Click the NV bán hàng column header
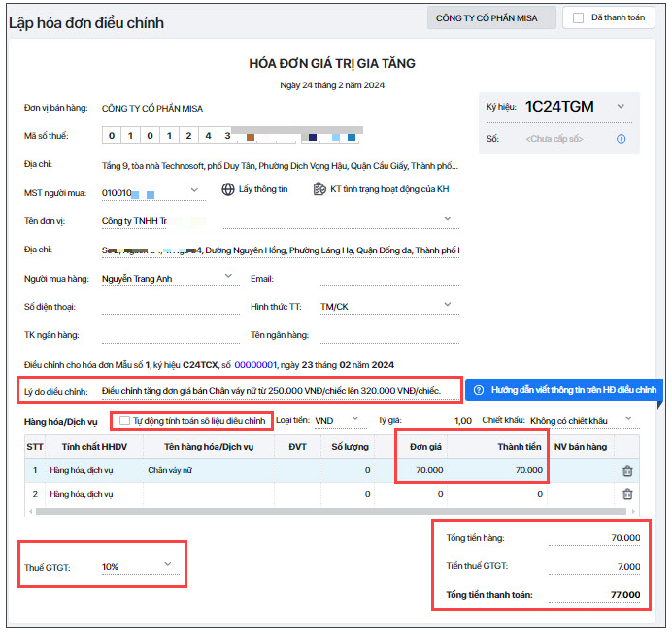This screenshot has height=634, width=672. tap(581, 447)
